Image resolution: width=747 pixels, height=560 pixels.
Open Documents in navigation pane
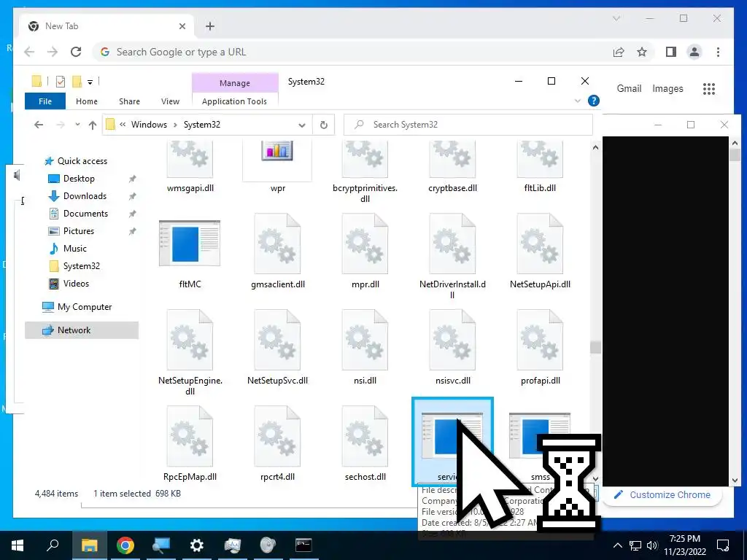tap(79, 214)
